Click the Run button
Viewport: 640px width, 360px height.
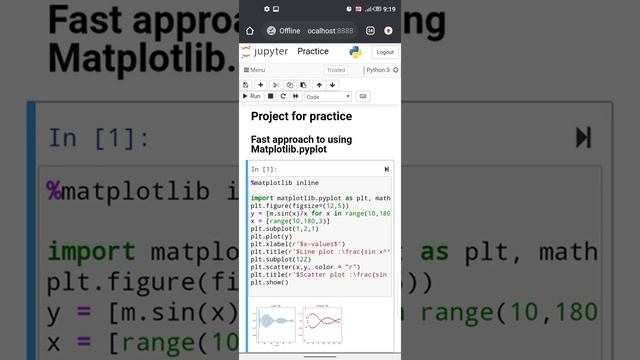coord(251,96)
